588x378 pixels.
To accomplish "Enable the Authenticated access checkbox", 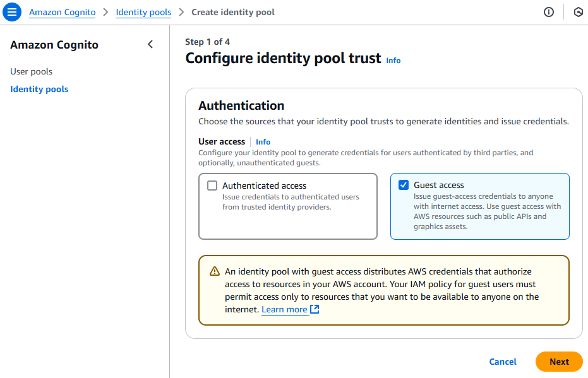I will pos(212,186).
